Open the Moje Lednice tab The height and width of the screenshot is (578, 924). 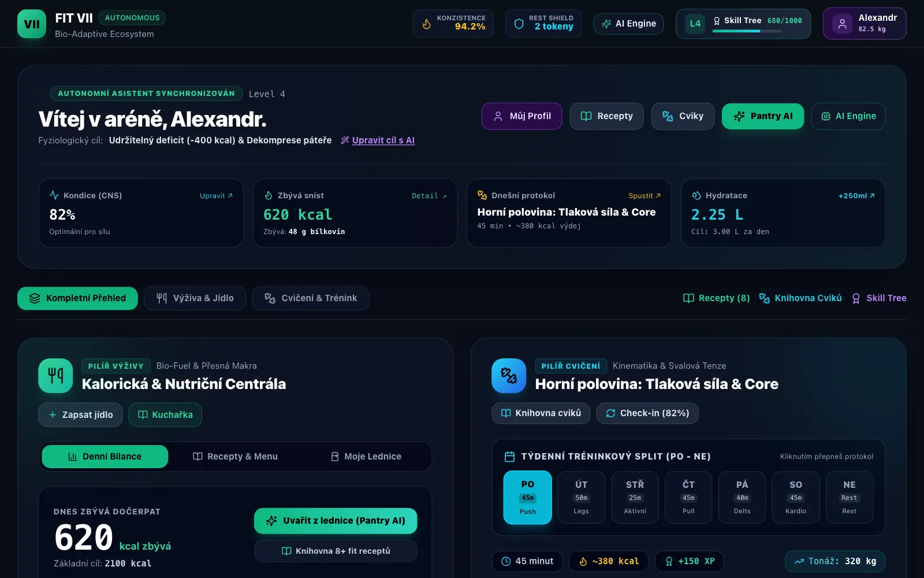point(366,457)
